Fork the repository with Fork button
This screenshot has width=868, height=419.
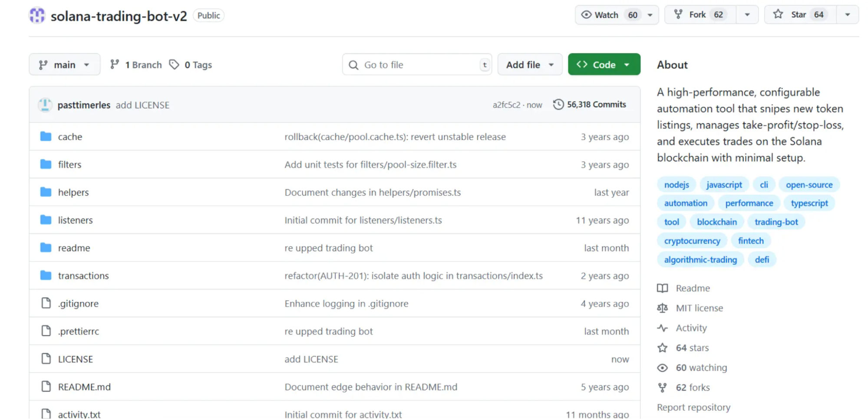[x=700, y=15]
